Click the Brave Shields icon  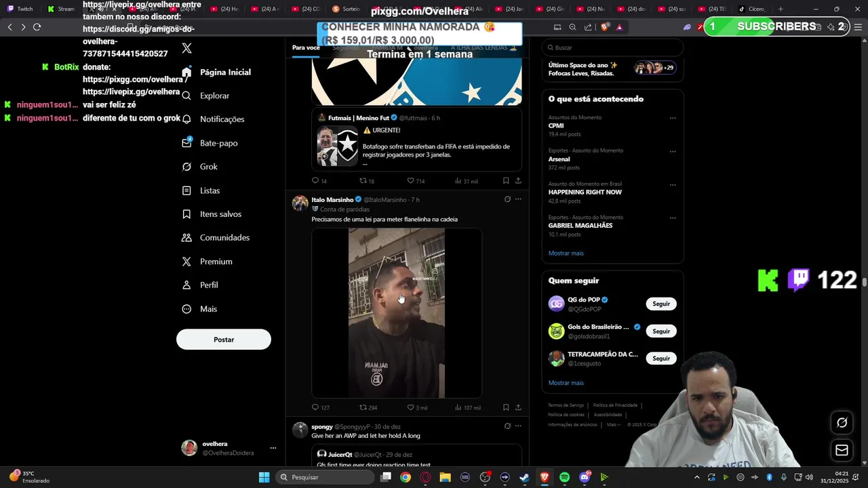click(x=606, y=27)
